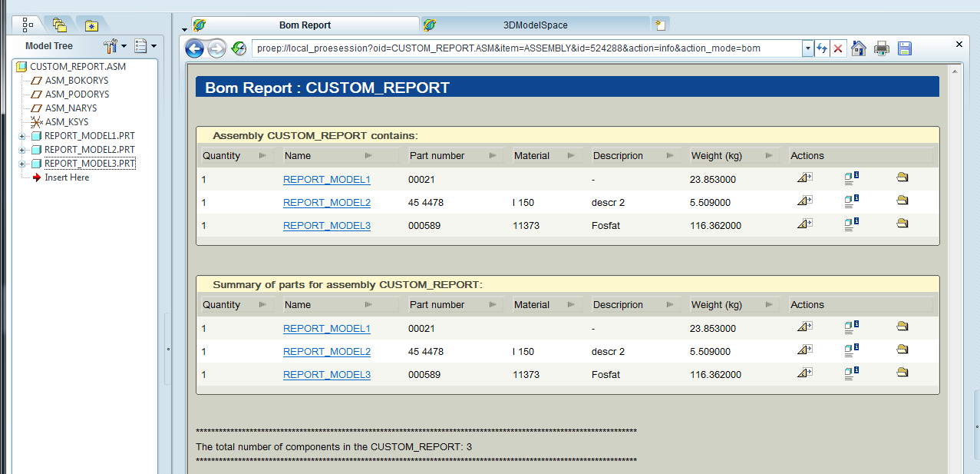980x474 pixels.
Task: Highlight REPORT_MODEL3 via Summary table action icon
Action: coord(804,373)
